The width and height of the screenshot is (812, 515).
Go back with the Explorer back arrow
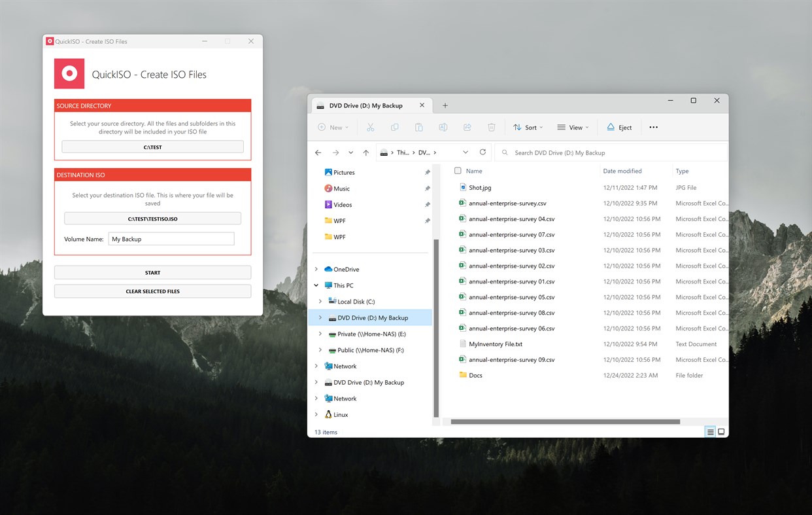[x=318, y=152]
